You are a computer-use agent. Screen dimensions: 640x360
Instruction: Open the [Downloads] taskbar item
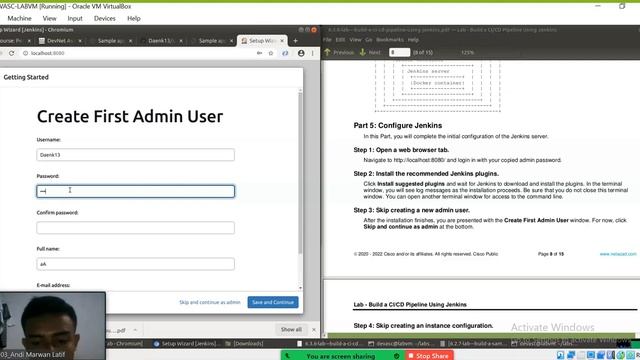244,344
